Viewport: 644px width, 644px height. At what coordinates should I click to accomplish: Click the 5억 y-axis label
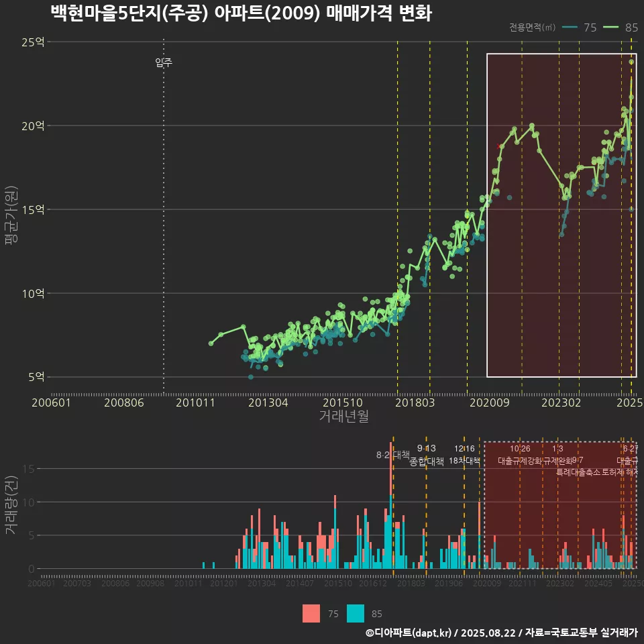coord(36,377)
